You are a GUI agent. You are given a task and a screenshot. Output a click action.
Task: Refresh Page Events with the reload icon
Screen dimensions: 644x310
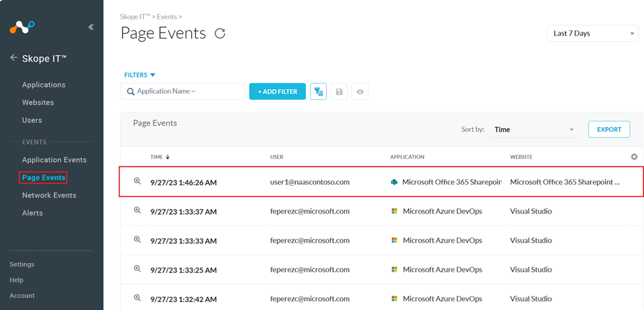[x=221, y=33]
